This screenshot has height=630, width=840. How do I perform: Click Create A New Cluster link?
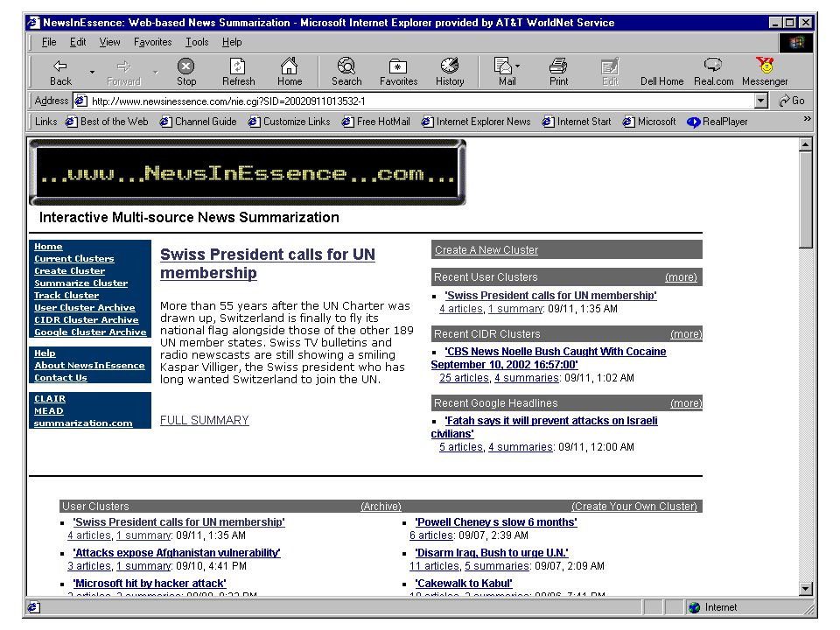486,250
